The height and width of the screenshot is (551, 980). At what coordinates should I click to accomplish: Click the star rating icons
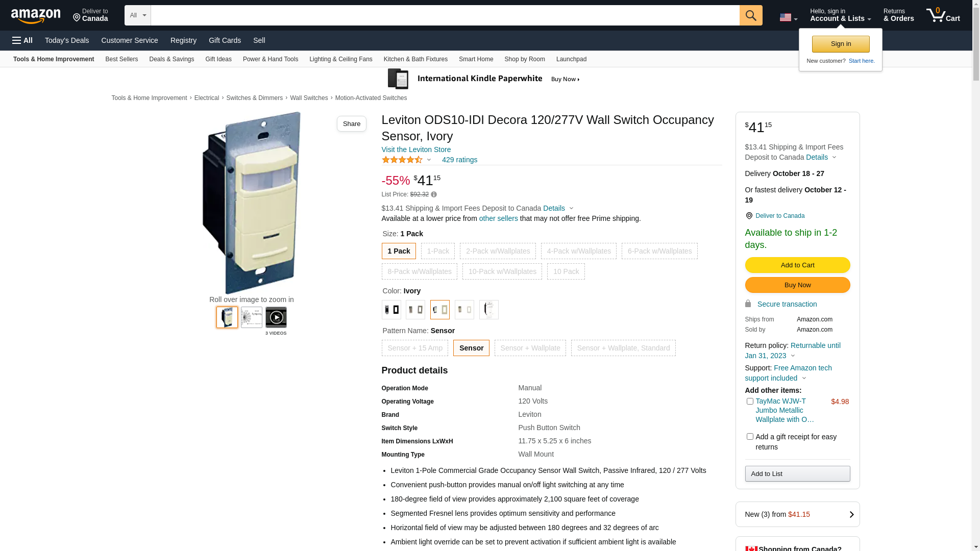402,160
